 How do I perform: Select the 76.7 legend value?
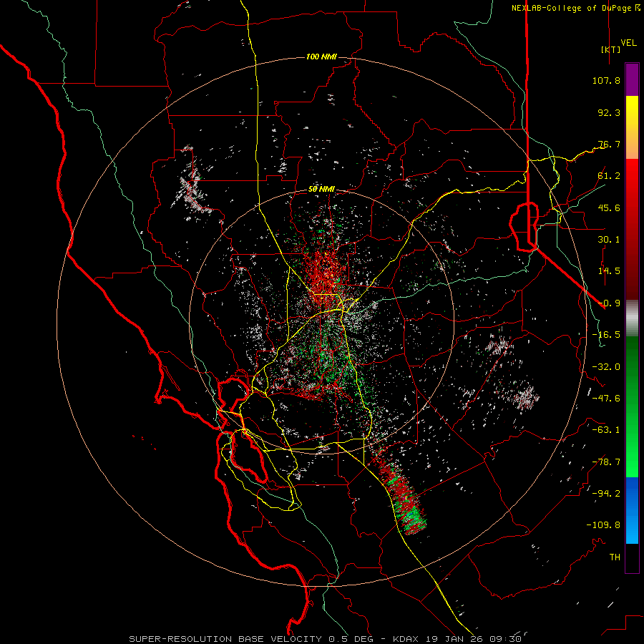(609, 144)
